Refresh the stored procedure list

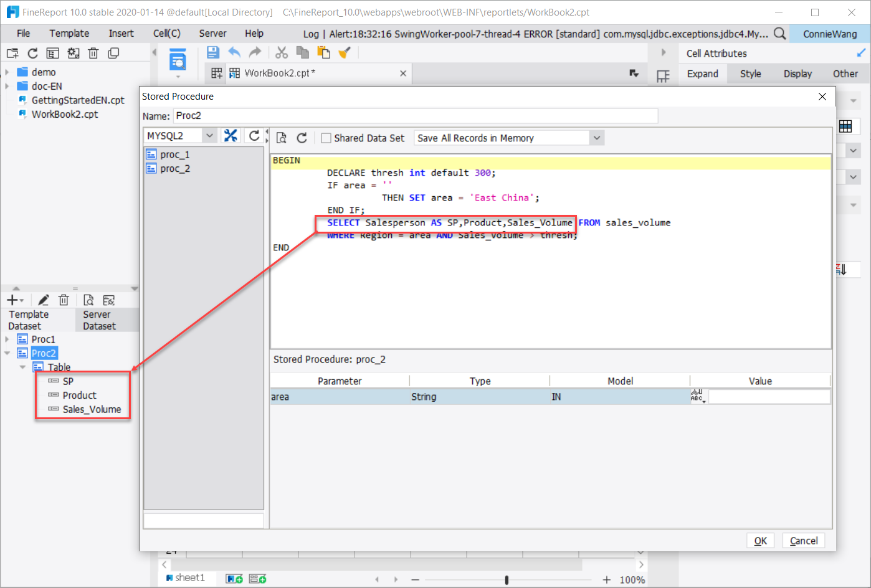pos(254,135)
